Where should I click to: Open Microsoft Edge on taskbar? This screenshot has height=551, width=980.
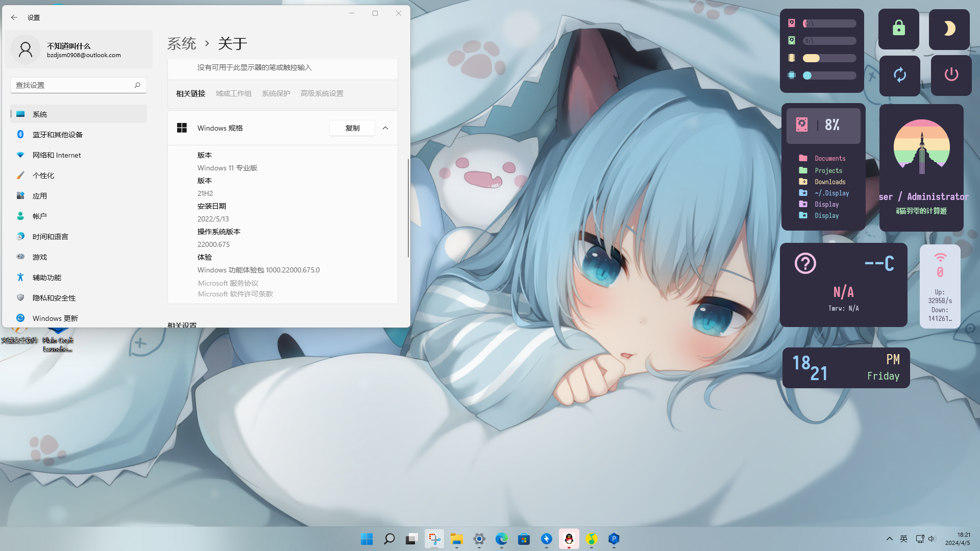502,539
